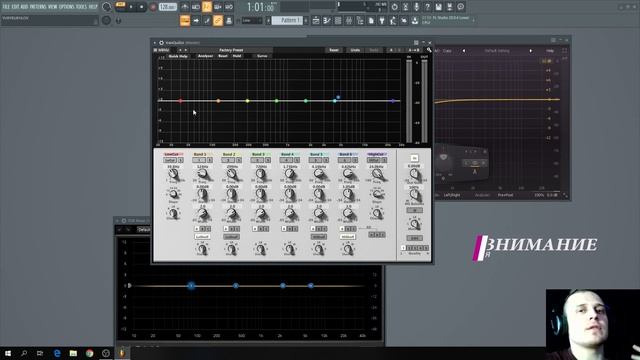This screenshot has width=640, height=360.
Task: Click the transport Stop button
Action: pos(142,7)
